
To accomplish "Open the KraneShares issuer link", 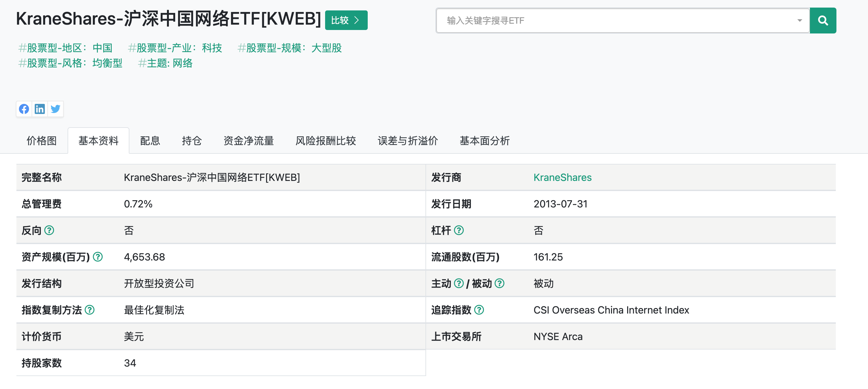I will tap(562, 177).
